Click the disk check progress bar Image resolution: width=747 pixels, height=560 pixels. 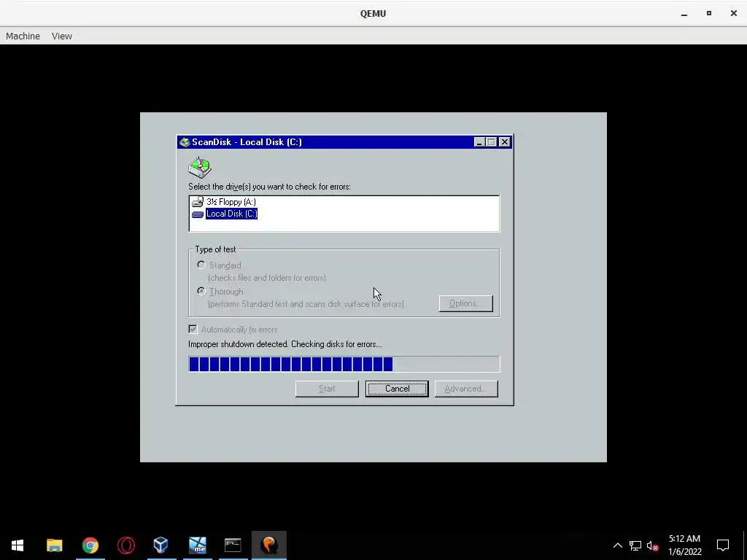click(x=344, y=364)
